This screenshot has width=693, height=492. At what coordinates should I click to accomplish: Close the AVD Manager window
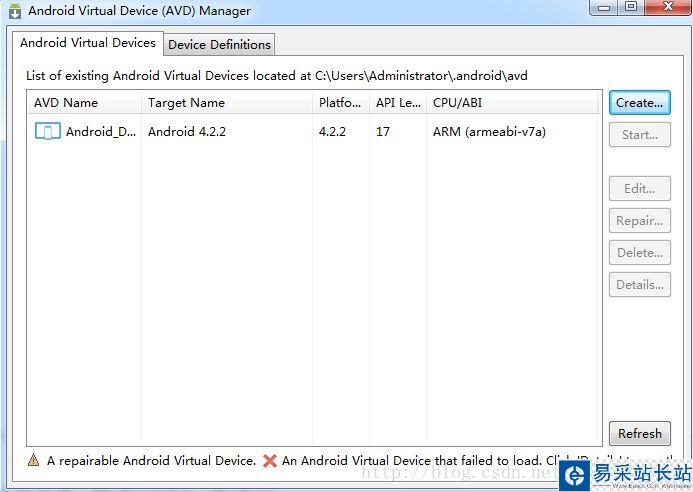coord(668,7)
